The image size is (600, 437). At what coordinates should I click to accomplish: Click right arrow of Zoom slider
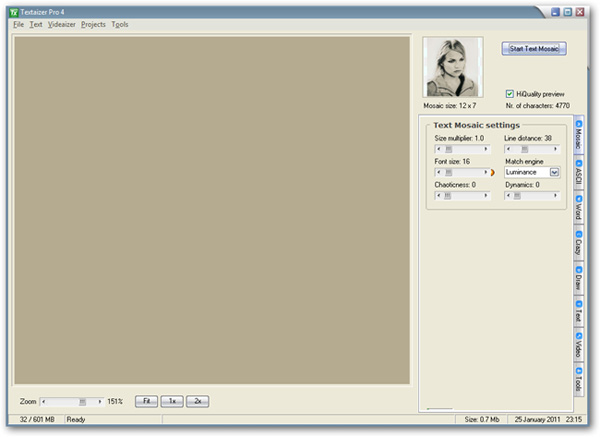click(x=100, y=402)
